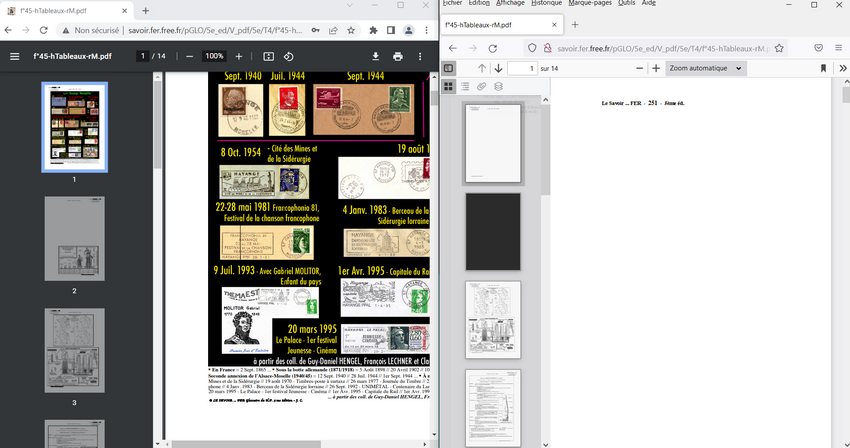This screenshot has height=448, width=850.
Task: Click Firefox insecure connection lock icon
Action: point(548,48)
